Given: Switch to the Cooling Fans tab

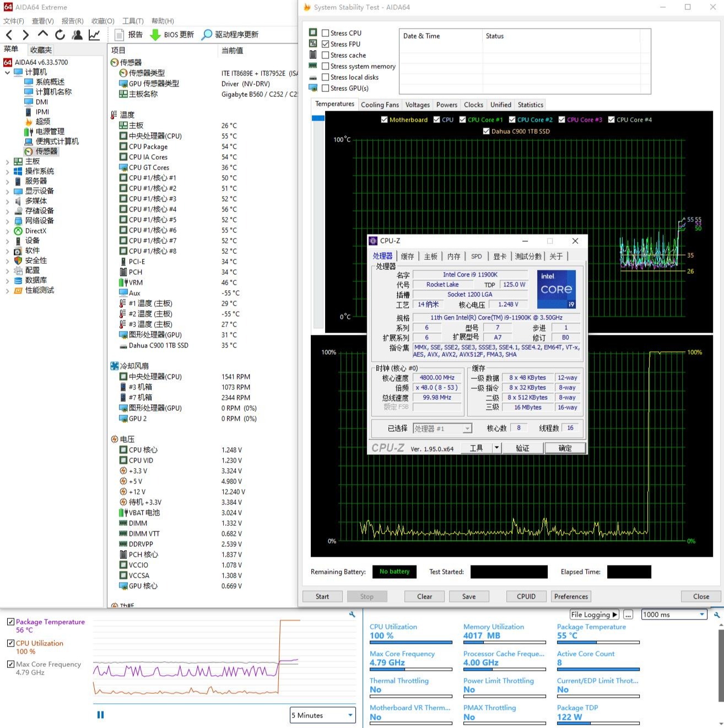Looking at the screenshot, I should [x=380, y=105].
